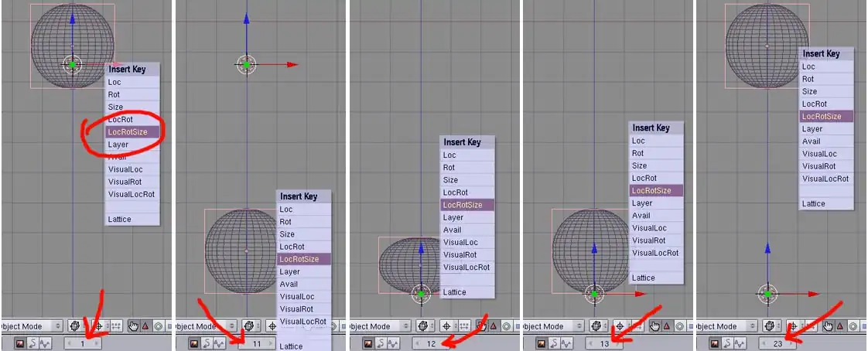Enable the circle rotate manipulator in frame 23 view
The image size is (868, 351).
coord(853,326)
